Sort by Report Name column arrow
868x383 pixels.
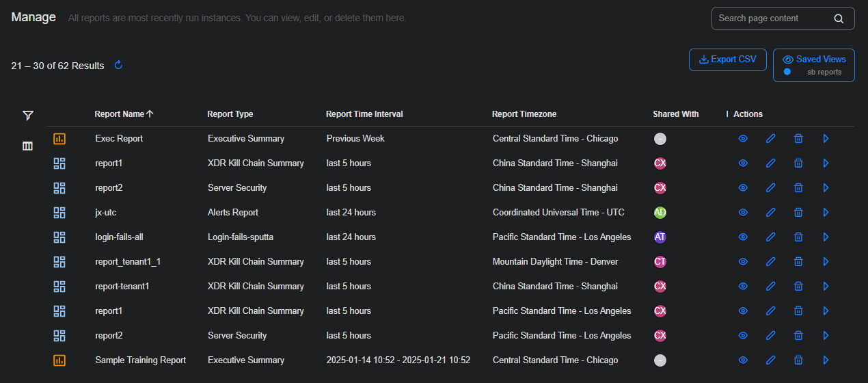pos(150,114)
